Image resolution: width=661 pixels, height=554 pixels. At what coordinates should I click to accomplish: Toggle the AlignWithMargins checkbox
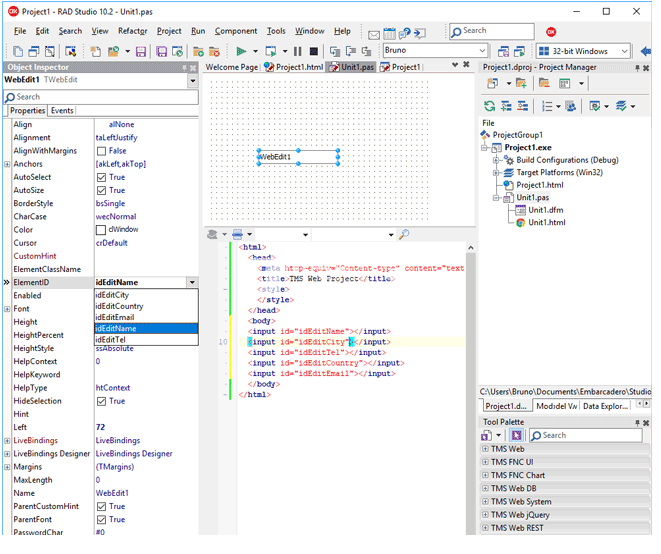click(101, 151)
